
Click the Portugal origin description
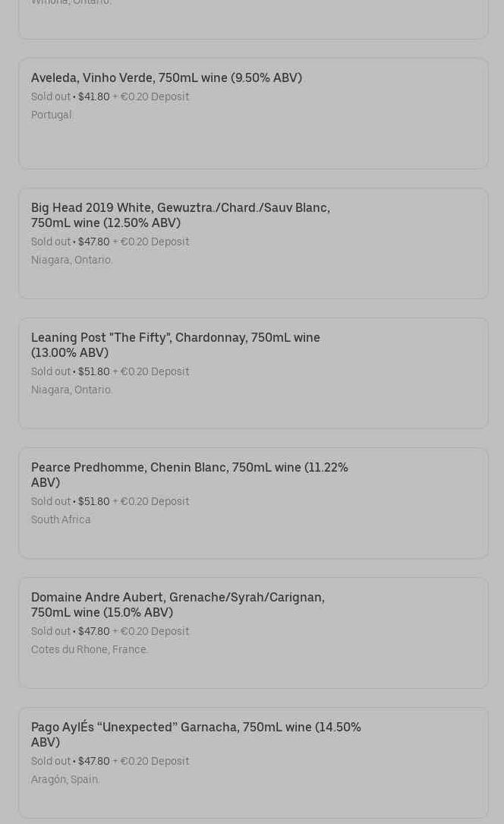pyautogui.click(x=52, y=115)
